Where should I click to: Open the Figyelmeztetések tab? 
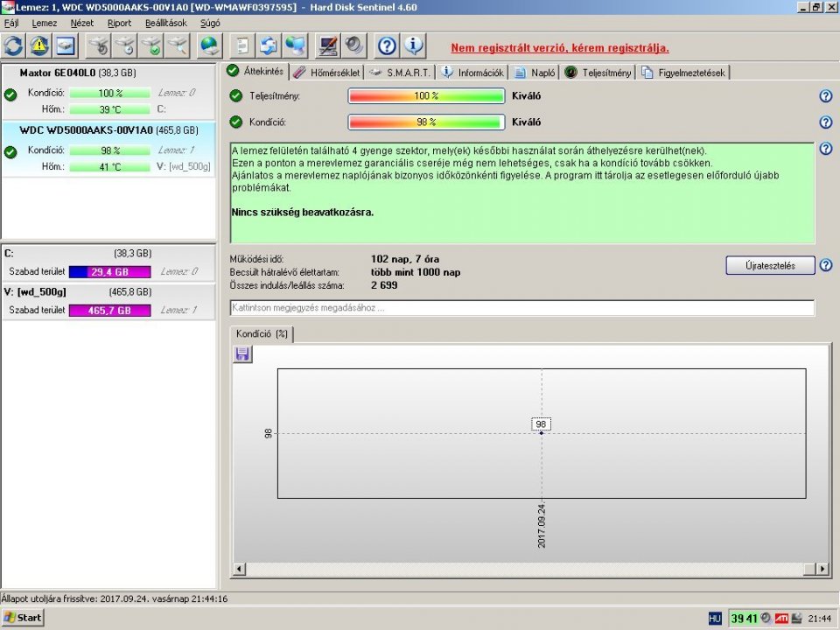click(683, 73)
